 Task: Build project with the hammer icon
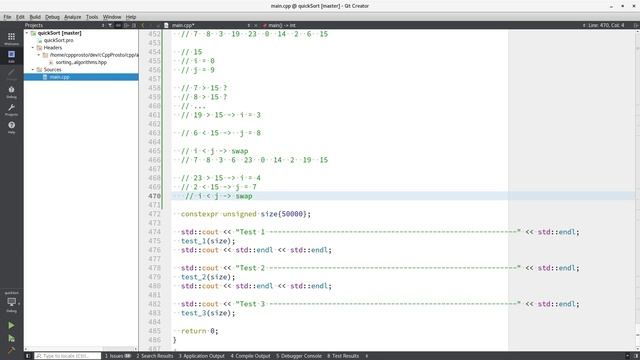click(11, 350)
